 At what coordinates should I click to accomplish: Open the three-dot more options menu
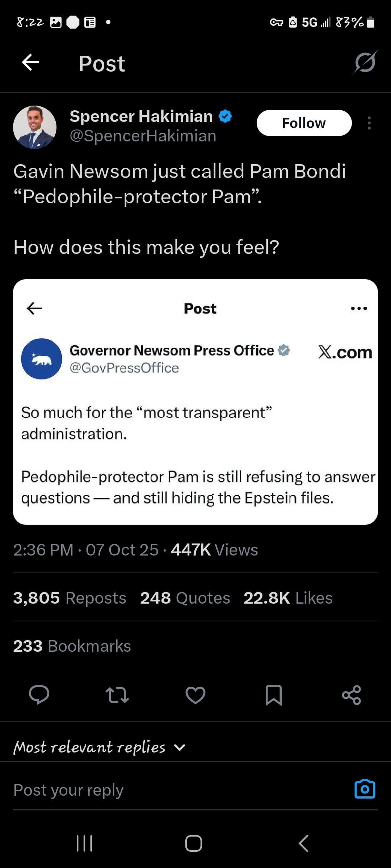click(369, 123)
